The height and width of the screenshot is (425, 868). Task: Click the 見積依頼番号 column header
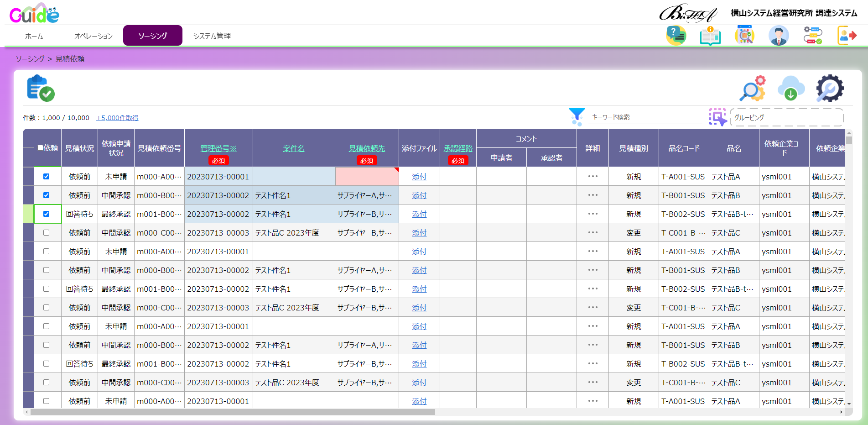pyautogui.click(x=159, y=148)
